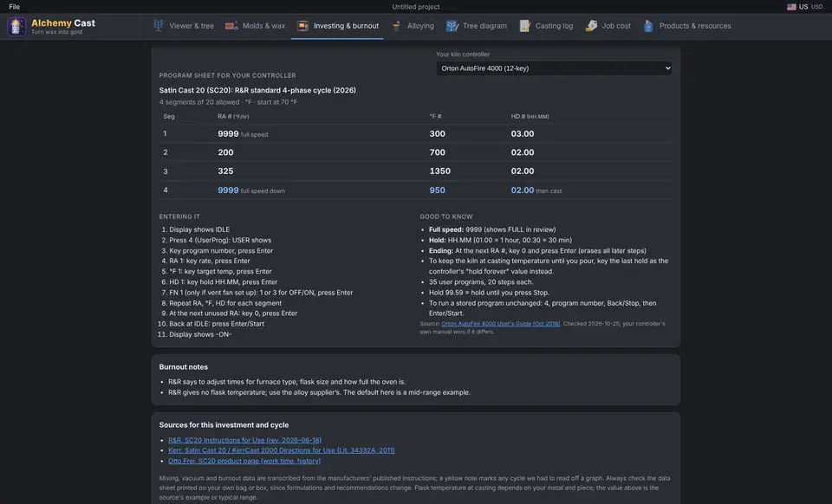Click the US flag icon
832x504 pixels.
(x=791, y=7)
